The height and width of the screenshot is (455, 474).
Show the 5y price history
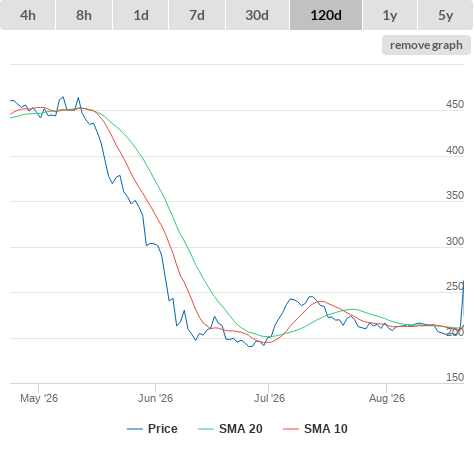click(446, 15)
